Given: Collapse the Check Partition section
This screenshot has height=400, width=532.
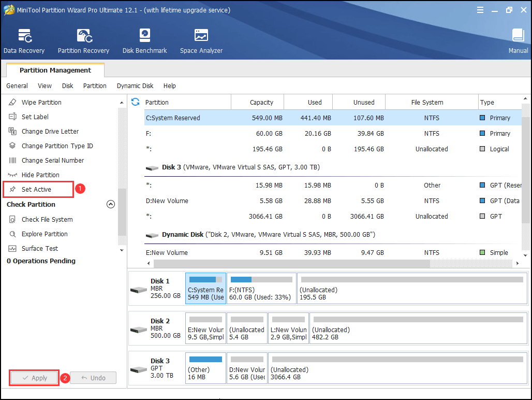Looking at the screenshot, I should click(x=111, y=204).
